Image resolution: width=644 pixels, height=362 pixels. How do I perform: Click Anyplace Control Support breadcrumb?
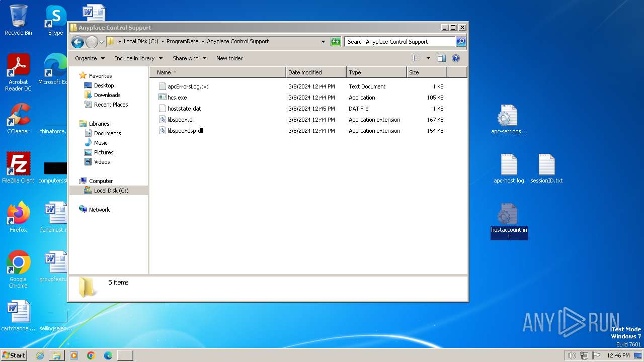click(x=237, y=41)
